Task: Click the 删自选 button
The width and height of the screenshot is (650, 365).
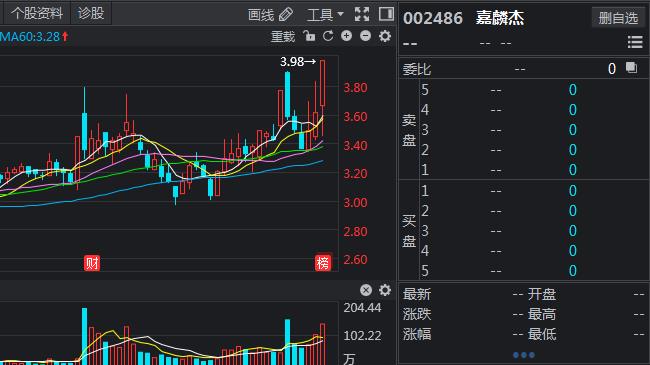Action: pos(618,18)
